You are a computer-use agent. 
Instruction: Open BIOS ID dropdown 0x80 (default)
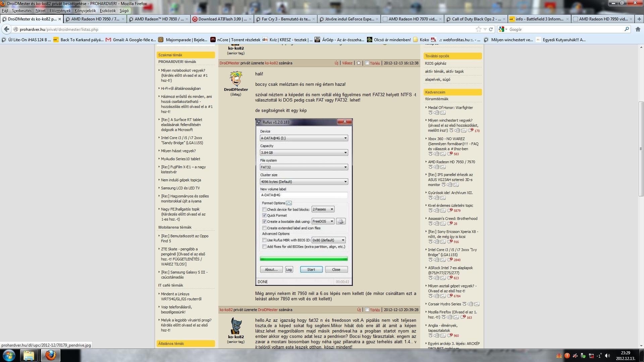click(328, 240)
